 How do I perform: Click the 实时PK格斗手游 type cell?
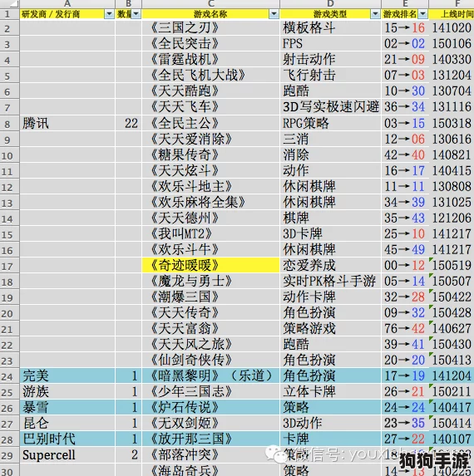point(331,282)
